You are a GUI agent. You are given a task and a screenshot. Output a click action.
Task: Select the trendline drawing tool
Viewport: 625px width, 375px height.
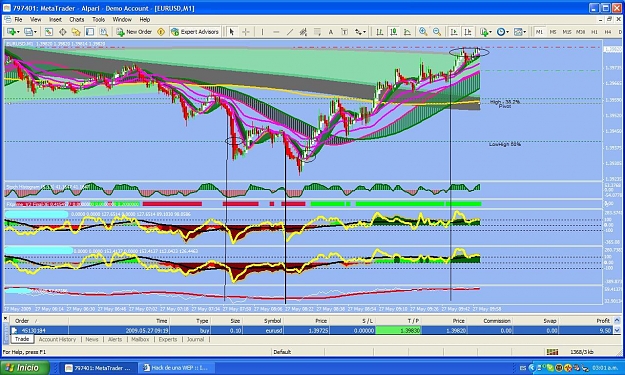point(290,32)
